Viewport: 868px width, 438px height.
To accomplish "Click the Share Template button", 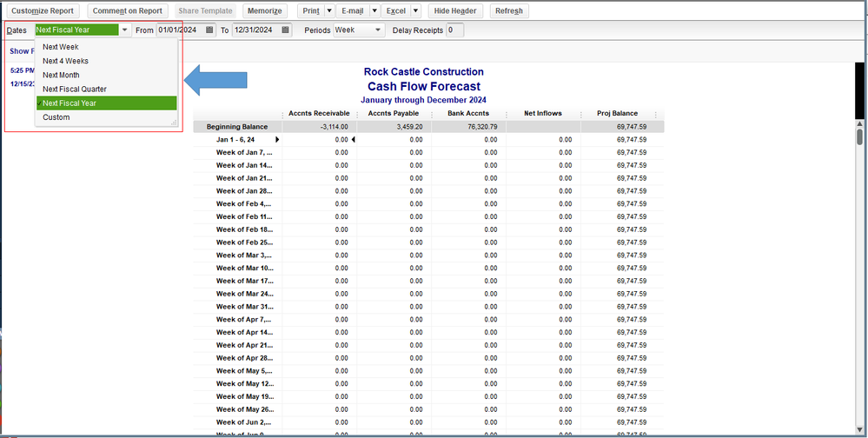I will pyautogui.click(x=205, y=11).
